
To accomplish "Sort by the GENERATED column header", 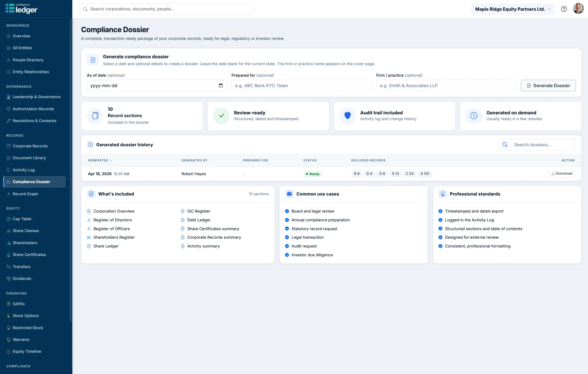I will pos(100,160).
